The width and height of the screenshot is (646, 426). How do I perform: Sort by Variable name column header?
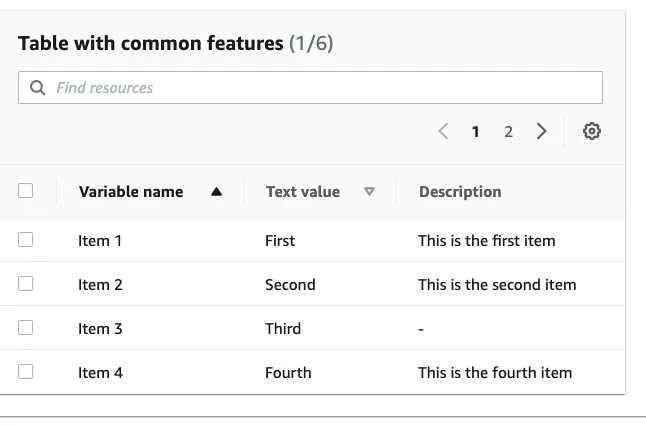click(x=131, y=192)
